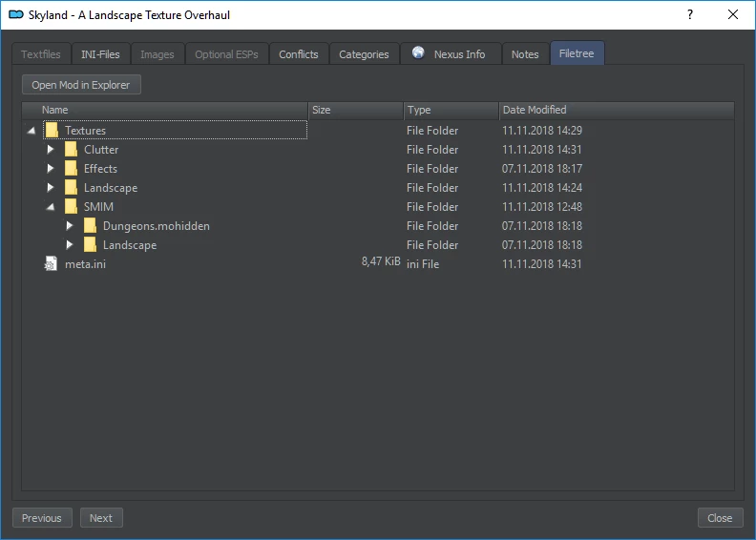Open the INI-Files tab
The width and height of the screenshot is (756, 540).
(100, 54)
